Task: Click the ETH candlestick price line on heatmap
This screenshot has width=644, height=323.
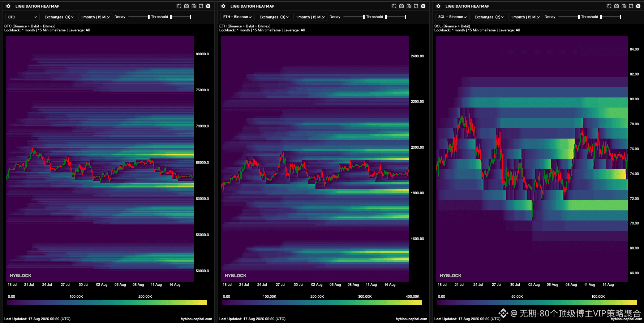Action: [x=315, y=171]
